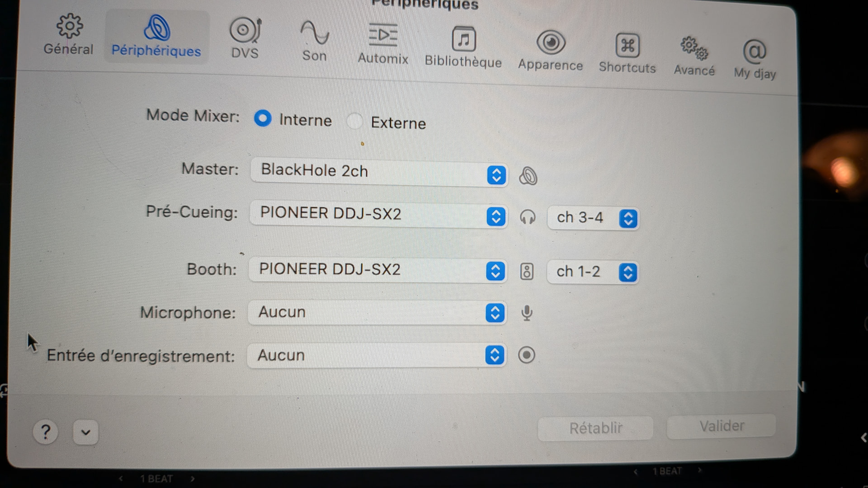Click the question mark help button

click(45, 432)
